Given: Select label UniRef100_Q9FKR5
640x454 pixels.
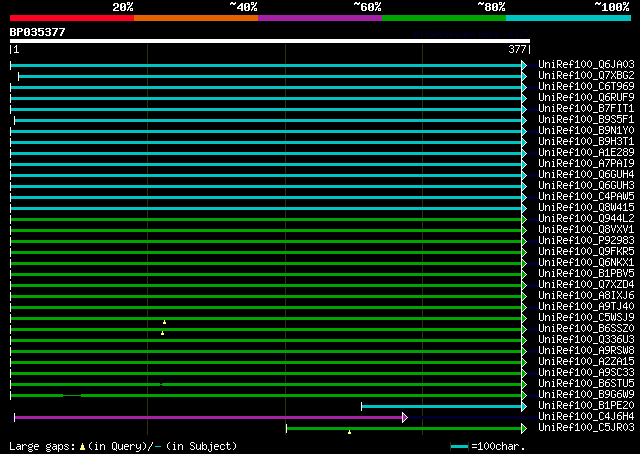Looking at the screenshot, I should pyautogui.click(x=586, y=251).
